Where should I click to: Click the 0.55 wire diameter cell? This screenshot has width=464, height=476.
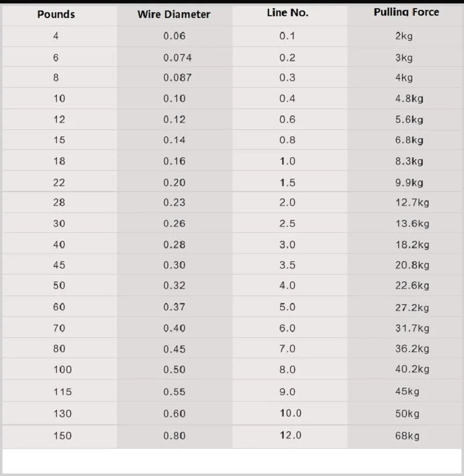[x=174, y=392]
